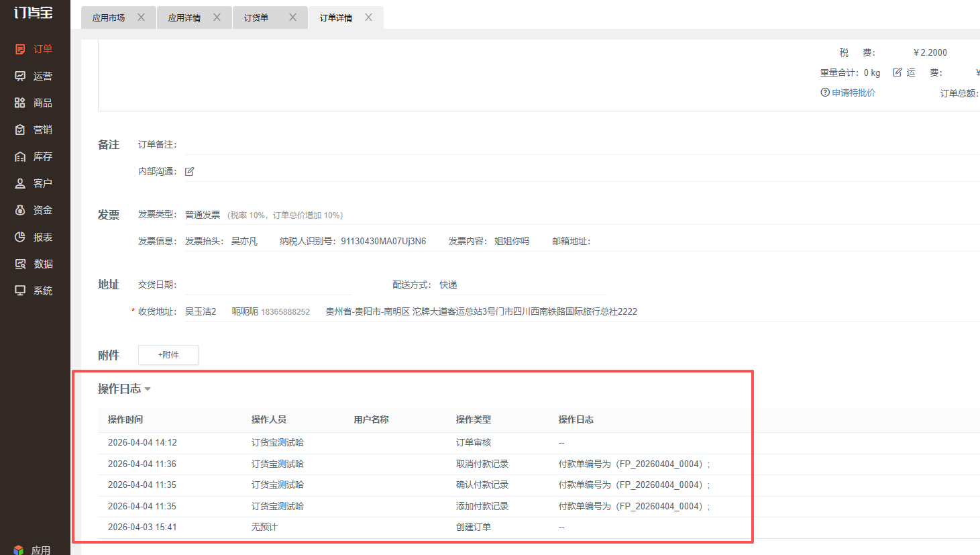This screenshot has height=555, width=980.
Task: Edit 内部沟通 with the pencil icon
Action: tap(190, 172)
